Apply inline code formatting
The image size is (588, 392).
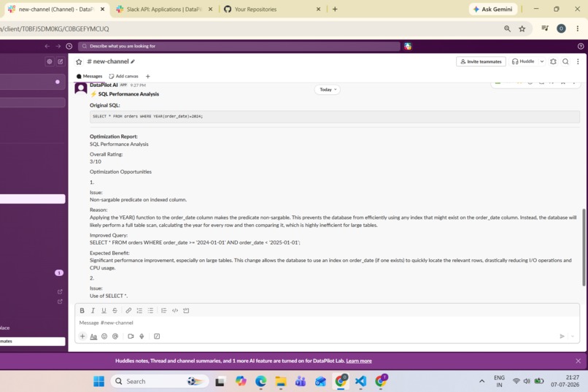click(x=175, y=310)
